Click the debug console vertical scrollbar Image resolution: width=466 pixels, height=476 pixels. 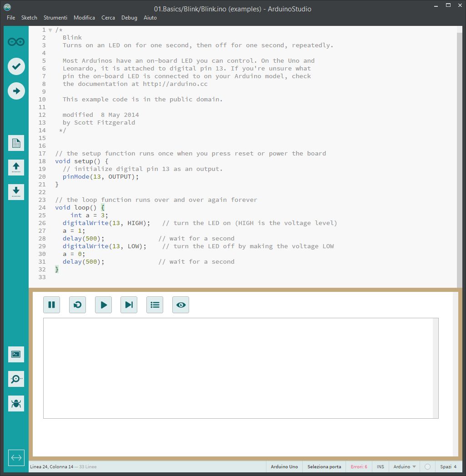(x=436, y=368)
